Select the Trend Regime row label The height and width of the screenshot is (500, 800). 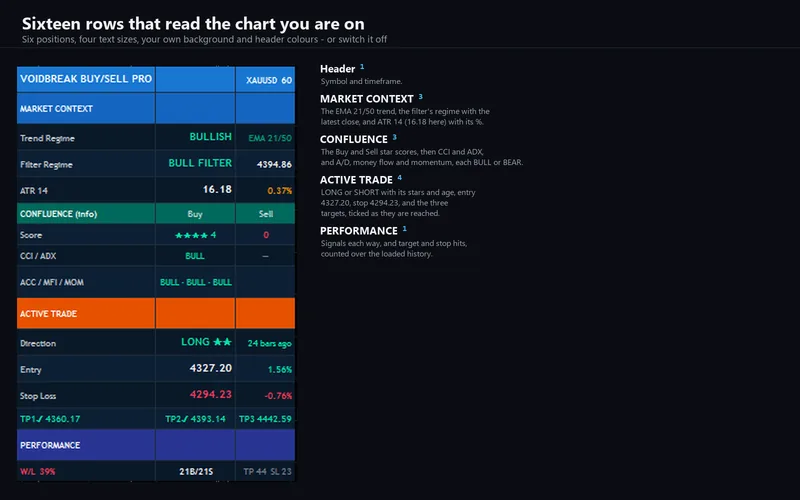tap(47, 138)
